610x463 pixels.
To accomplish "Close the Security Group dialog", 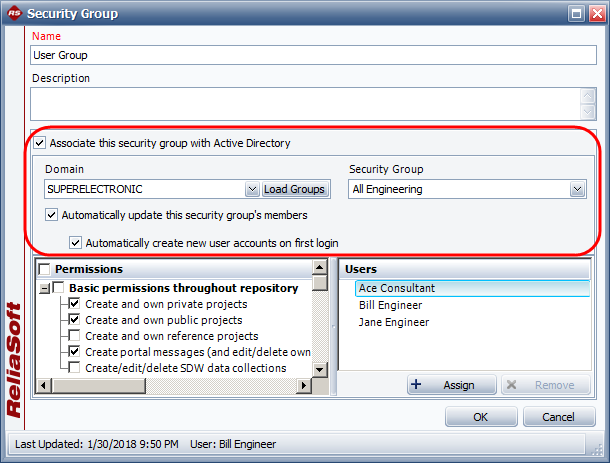I will click(596, 14).
